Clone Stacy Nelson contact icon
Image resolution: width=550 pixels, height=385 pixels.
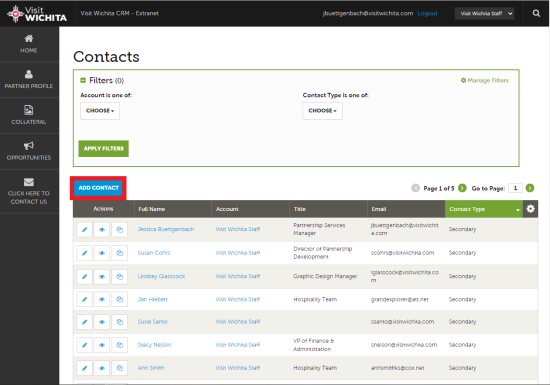pyautogui.click(x=120, y=345)
